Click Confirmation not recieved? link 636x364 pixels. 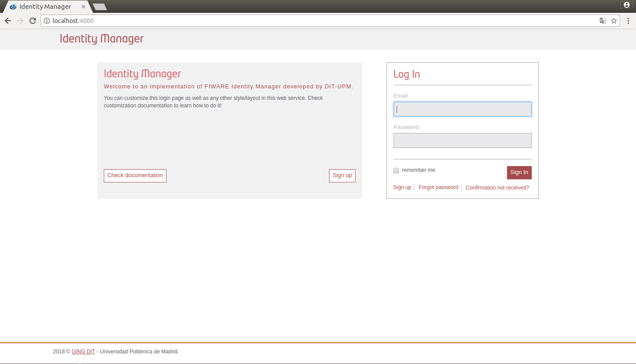click(497, 188)
